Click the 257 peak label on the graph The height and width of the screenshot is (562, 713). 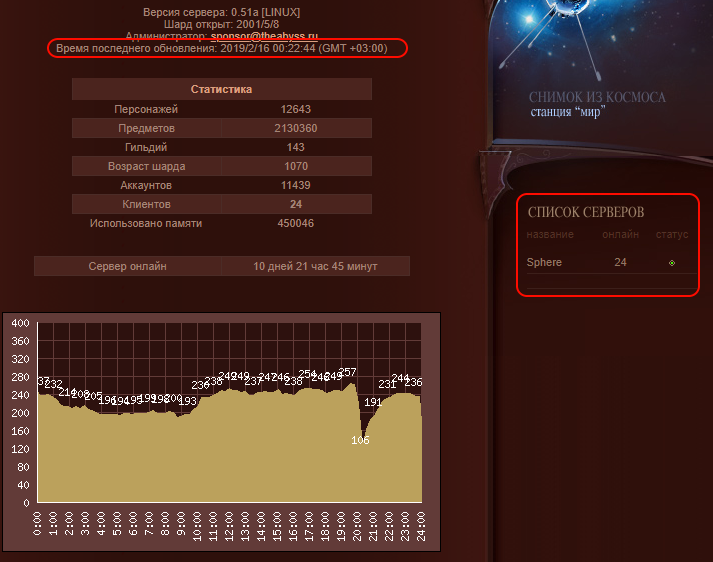click(347, 372)
